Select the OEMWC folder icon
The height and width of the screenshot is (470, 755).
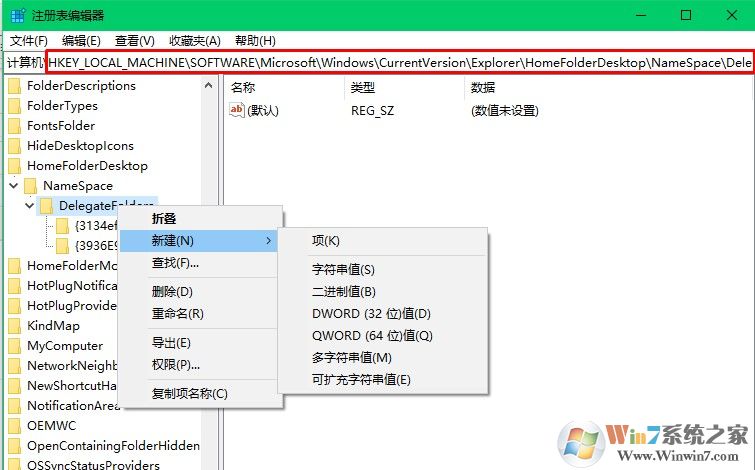15,426
